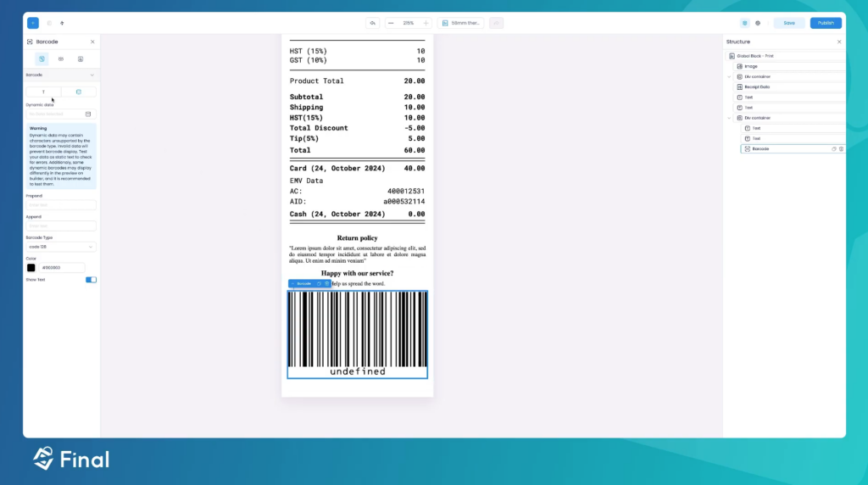Select the first settings tab in Barcode panel
Image resolution: width=868 pixels, height=485 pixels.
pyautogui.click(x=42, y=59)
